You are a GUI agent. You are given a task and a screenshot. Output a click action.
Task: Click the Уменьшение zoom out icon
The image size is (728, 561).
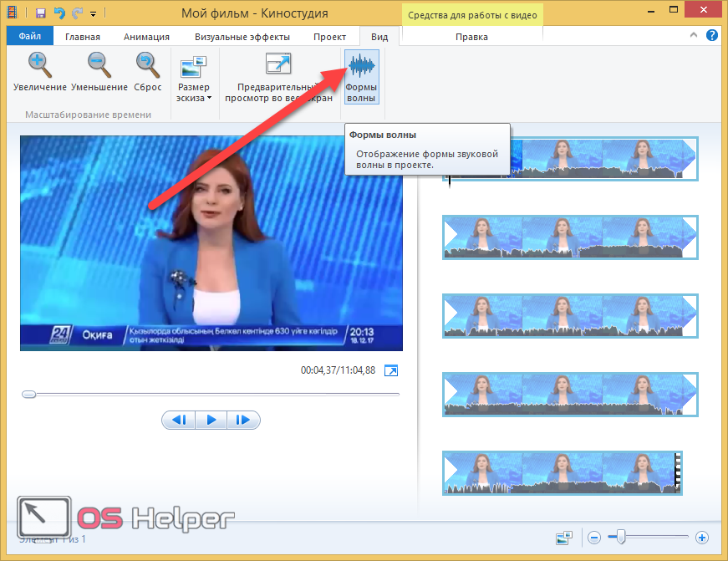click(99, 65)
